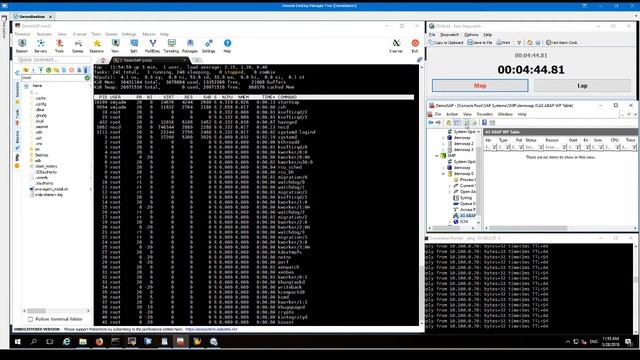
Task: Open the Status column filter dropdown
Action: point(541,147)
